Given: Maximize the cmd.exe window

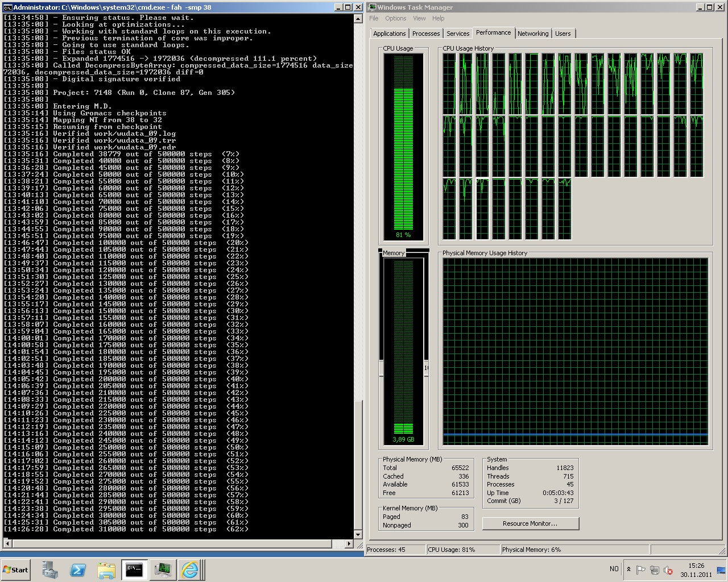Looking at the screenshot, I should (348, 7).
